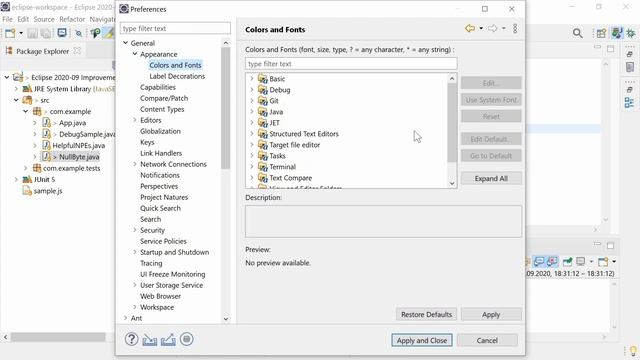Click the Import preferences icon
The height and width of the screenshot is (360, 640).
[150, 340]
